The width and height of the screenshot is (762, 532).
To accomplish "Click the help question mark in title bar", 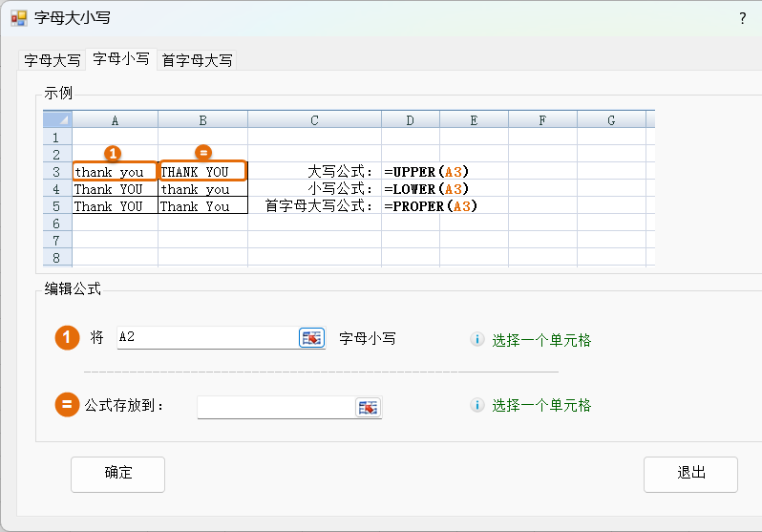I will [x=742, y=18].
